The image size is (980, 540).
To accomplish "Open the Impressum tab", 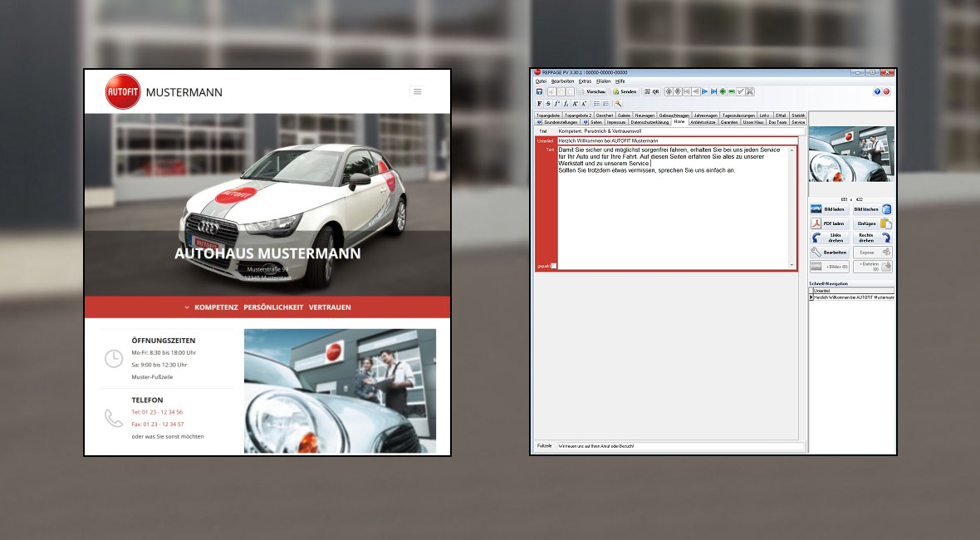I will pyautogui.click(x=616, y=122).
